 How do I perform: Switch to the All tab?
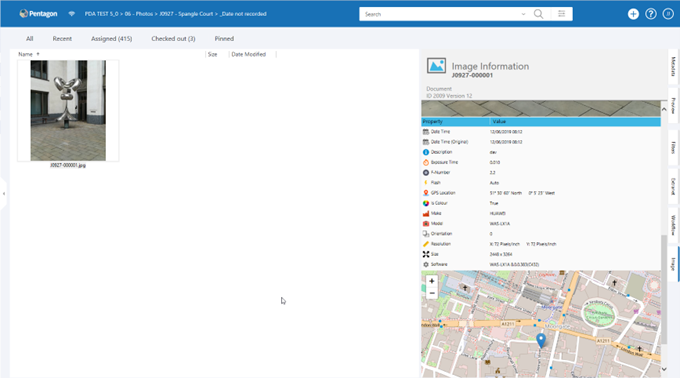coord(29,39)
